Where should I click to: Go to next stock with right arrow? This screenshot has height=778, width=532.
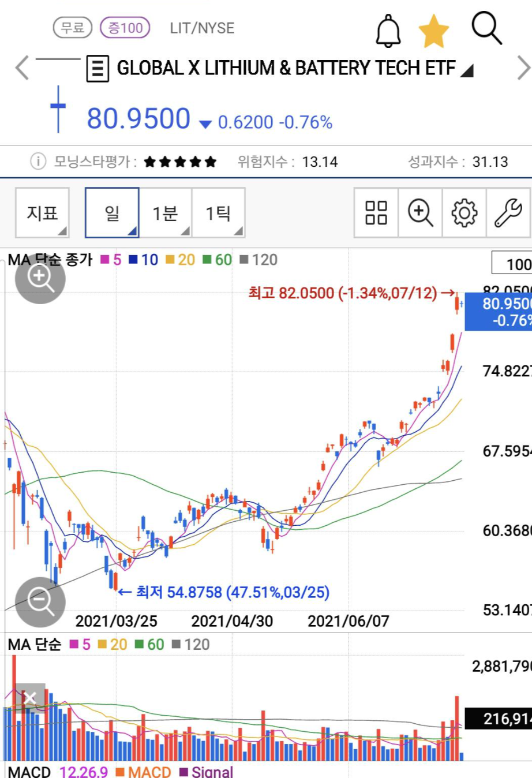[523, 68]
